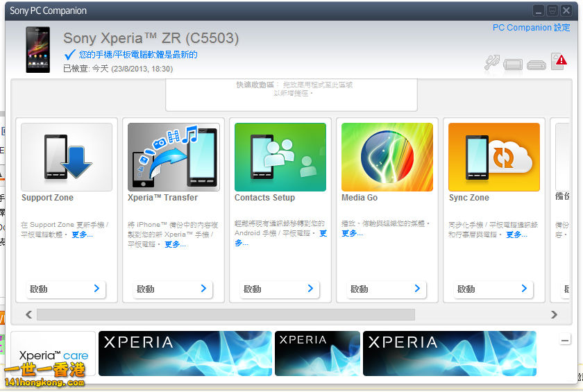Click the backup warning alert icon
This screenshot has height=392, width=583.
tap(559, 62)
